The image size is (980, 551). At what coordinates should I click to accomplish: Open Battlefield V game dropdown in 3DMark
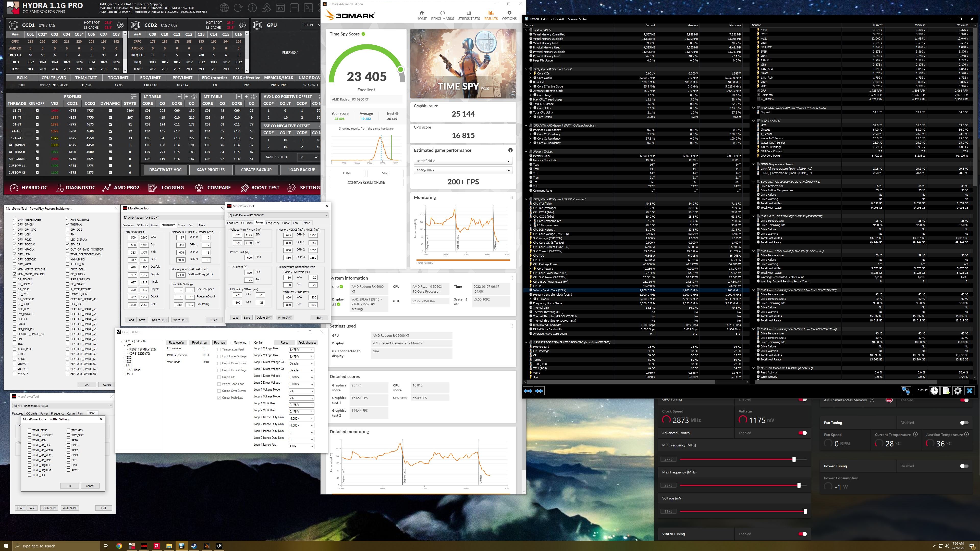click(463, 161)
